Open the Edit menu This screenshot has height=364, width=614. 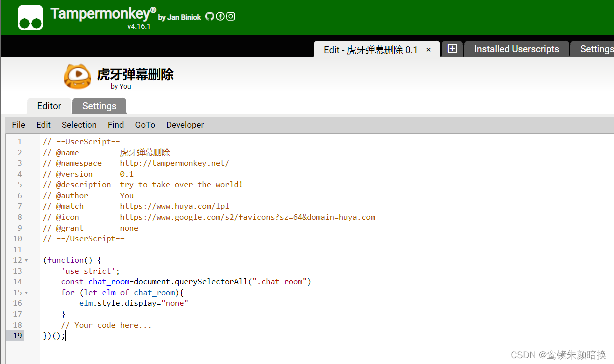43,125
